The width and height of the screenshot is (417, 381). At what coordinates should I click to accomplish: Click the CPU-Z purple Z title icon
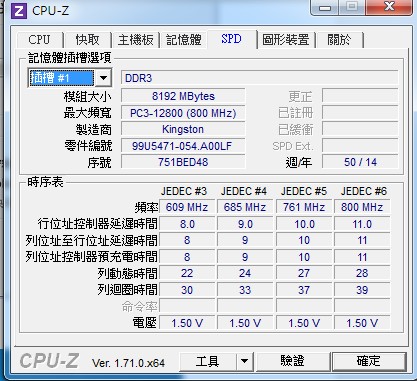point(19,11)
